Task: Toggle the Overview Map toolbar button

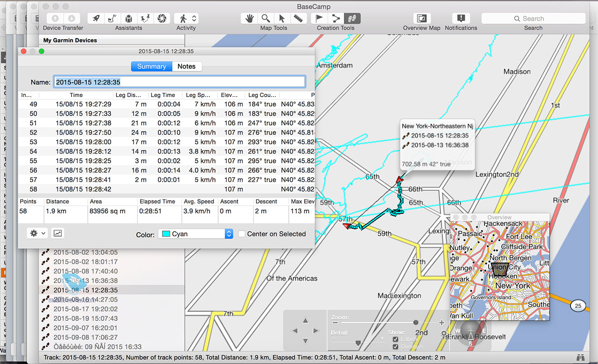Action: pyautogui.click(x=421, y=18)
